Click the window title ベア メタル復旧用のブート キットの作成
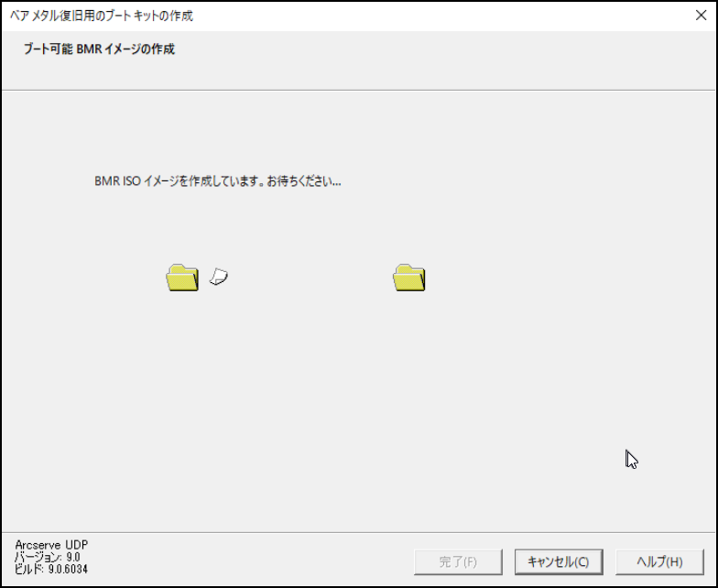This screenshot has height=588, width=718. (x=102, y=16)
